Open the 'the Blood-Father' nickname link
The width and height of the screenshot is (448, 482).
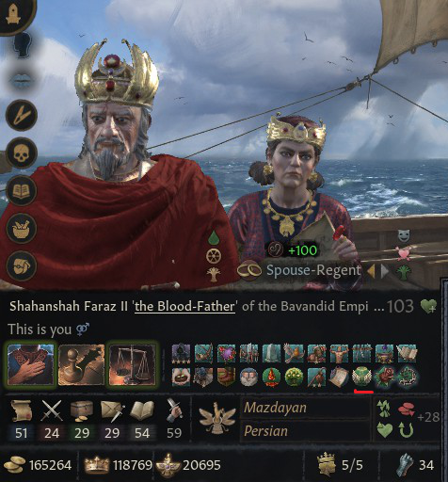[184, 306]
